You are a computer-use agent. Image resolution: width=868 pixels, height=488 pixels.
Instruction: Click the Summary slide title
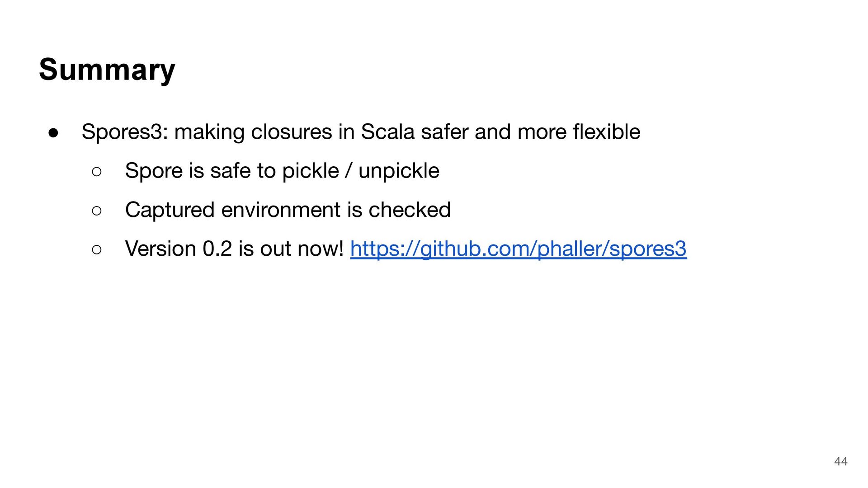[107, 70]
